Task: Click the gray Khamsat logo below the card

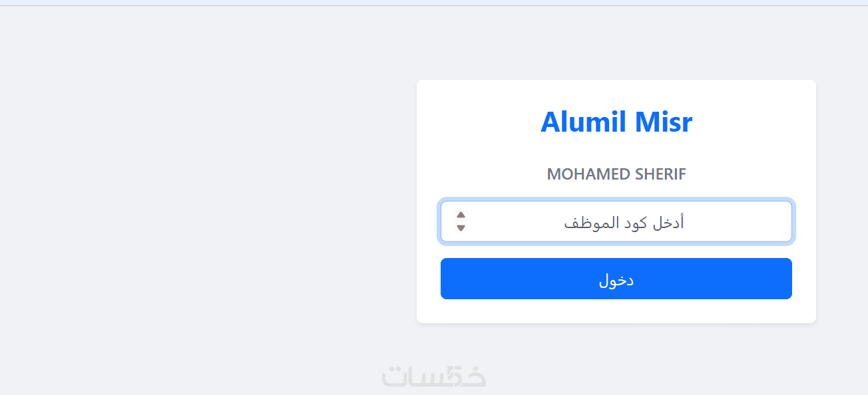Action: (x=434, y=376)
